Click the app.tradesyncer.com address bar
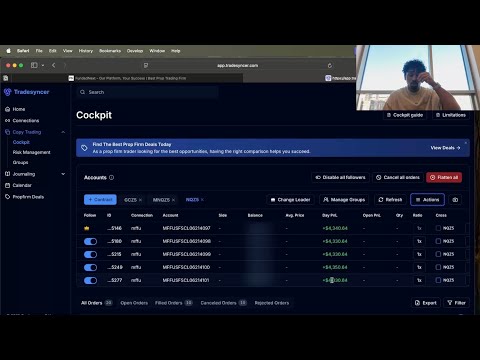Image resolution: width=480 pixels, height=360 pixels. [x=237, y=65]
